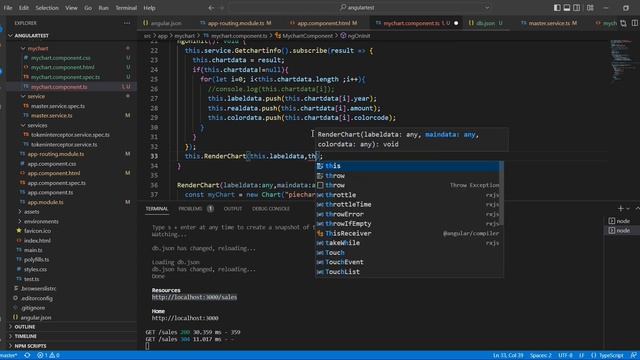This screenshot has width=640, height=360.
Task: Switch to app.component.html editor tab
Action: 325,23
